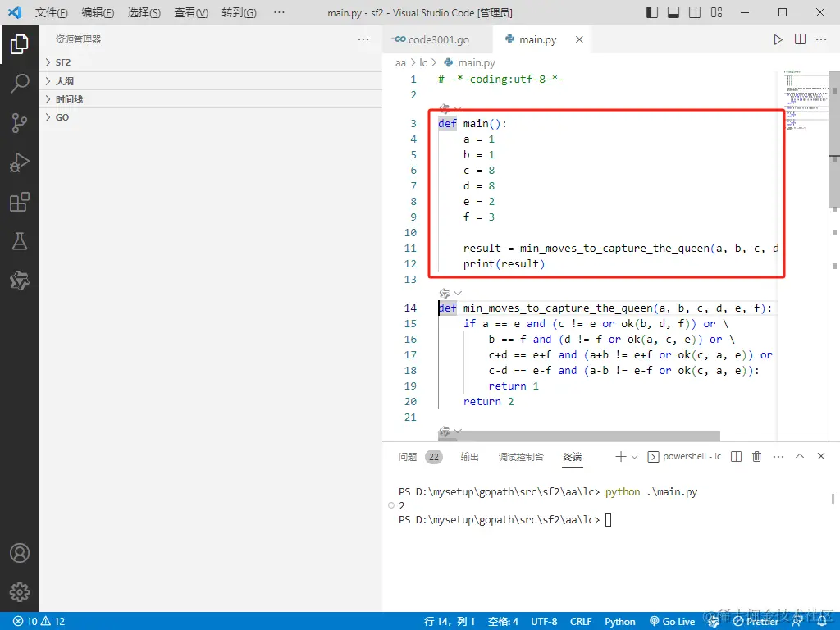Switch to the 调试控制台 tab
840x630 pixels.
[x=521, y=457]
